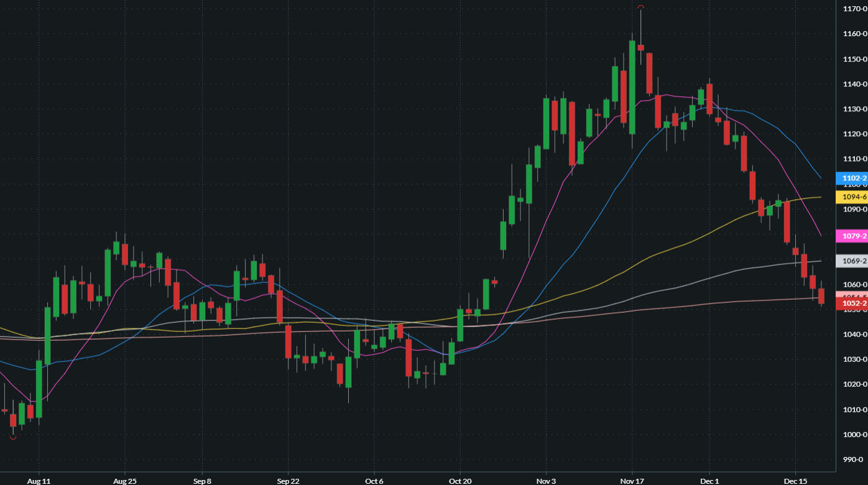Click the red high marker above the peak

tap(640, 7)
